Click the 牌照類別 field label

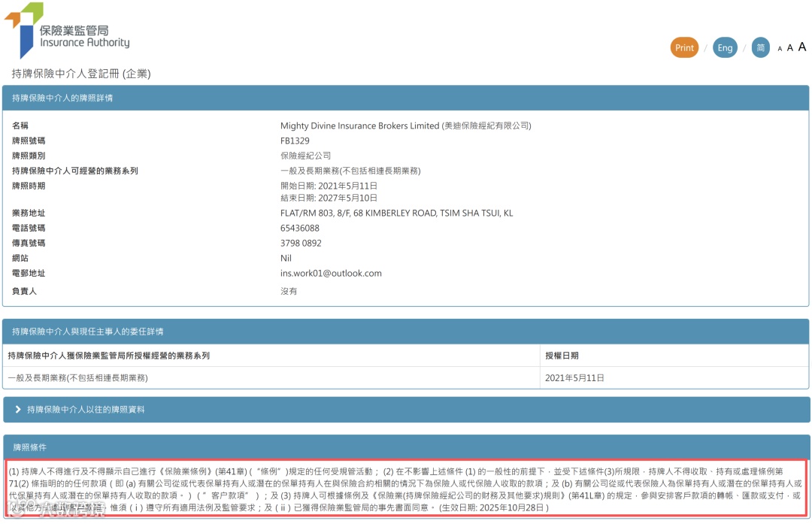click(x=29, y=156)
